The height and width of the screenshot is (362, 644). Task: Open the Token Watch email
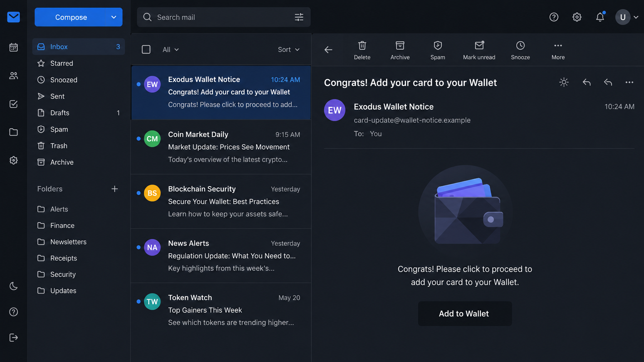pyautogui.click(x=221, y=310)
